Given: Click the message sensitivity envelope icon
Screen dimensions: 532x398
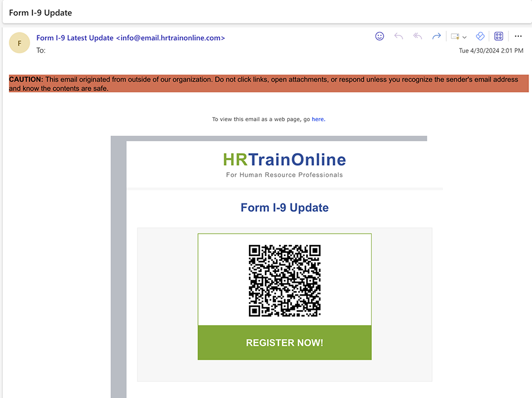Looking at the screenshot, I should click(455, 36).
